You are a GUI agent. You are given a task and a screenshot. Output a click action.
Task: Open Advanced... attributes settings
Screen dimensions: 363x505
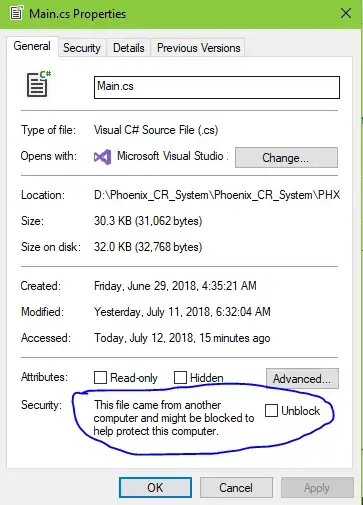point(302,378)
